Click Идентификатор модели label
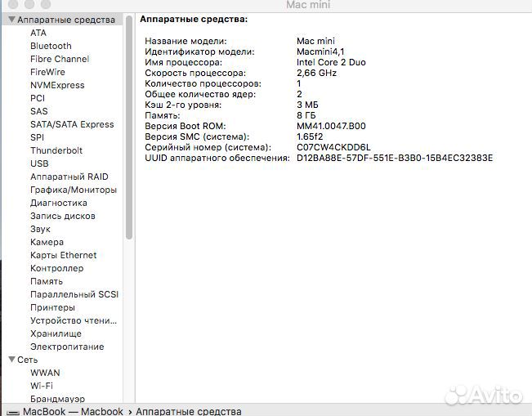Viewport: 532px width, 416px height. (199, 52)
